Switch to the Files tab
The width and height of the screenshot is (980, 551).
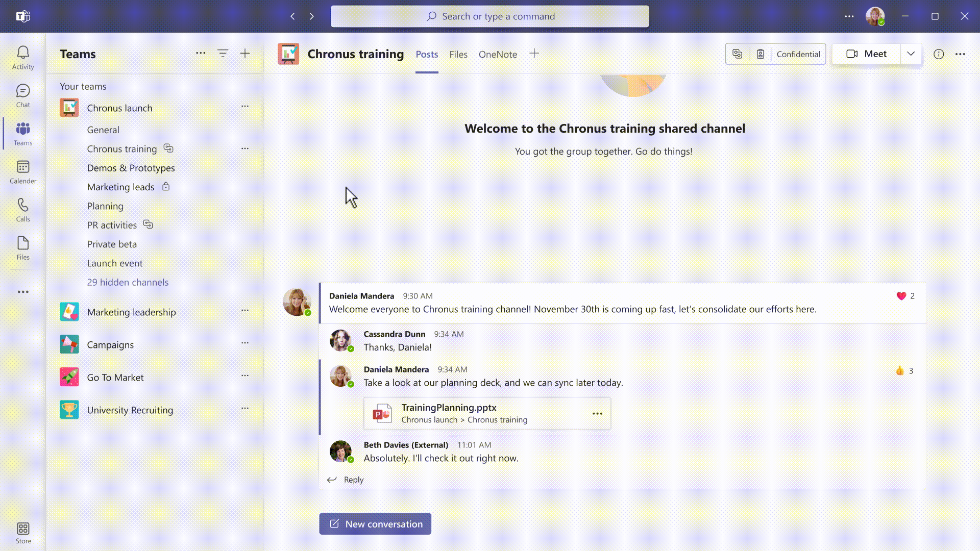[458, 54]
